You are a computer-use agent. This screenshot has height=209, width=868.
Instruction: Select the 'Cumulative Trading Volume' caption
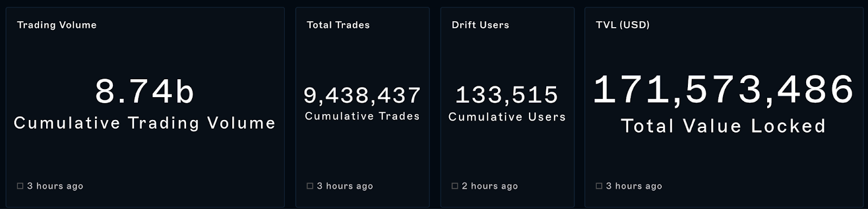(x=145, y=123)
